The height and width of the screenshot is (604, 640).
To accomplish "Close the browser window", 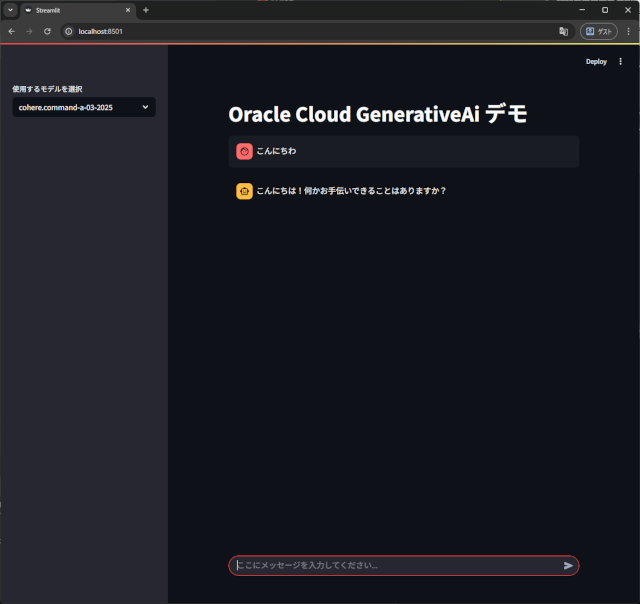I will [x=628, y=10].
